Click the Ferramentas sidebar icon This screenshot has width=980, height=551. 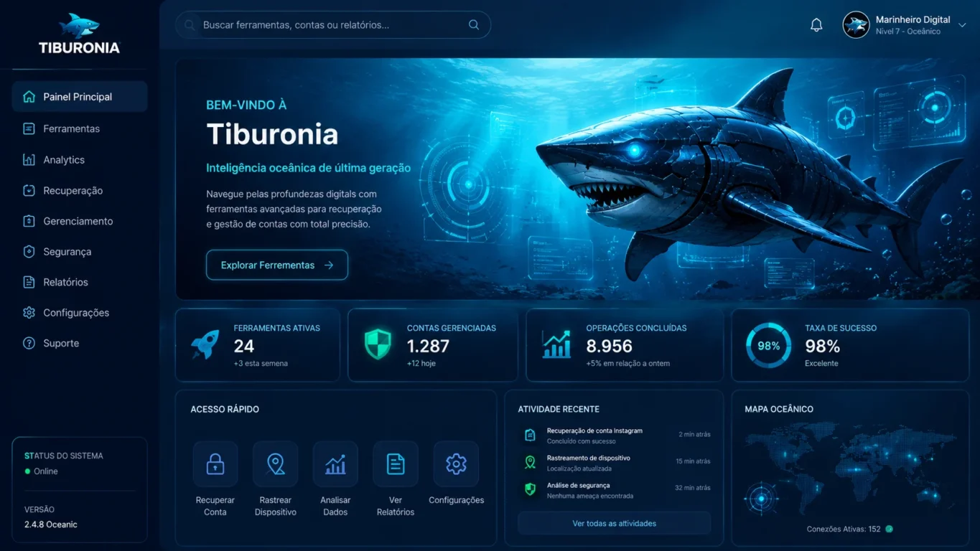(29, 128)
